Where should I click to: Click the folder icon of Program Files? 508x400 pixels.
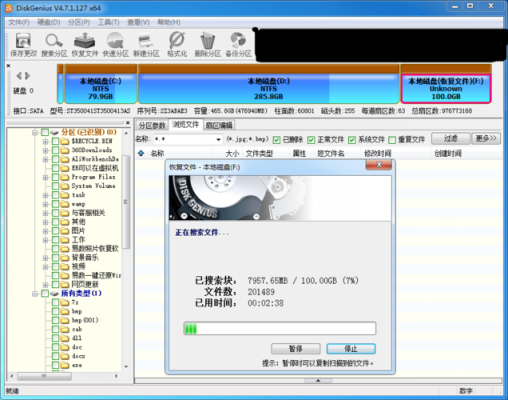65,177
